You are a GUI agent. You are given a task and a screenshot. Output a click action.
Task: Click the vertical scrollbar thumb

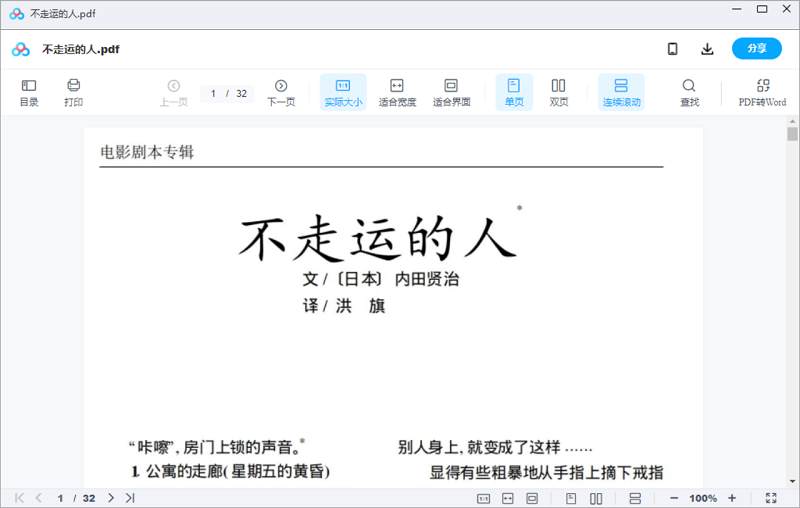[792, 134]
